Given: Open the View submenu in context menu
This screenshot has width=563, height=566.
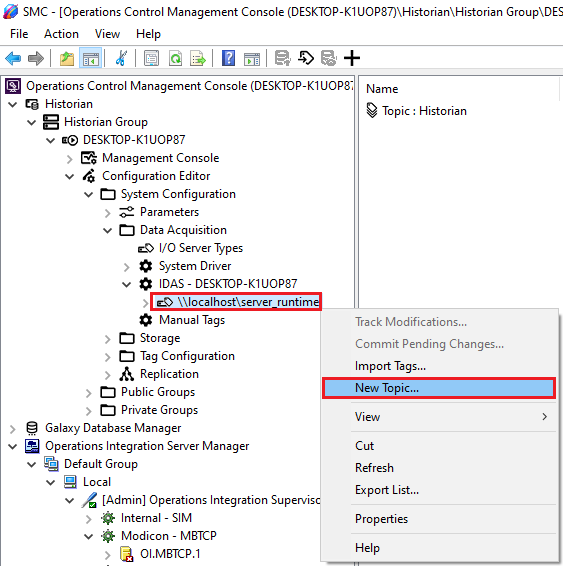Looking at the screenshot, I should pos(438,417).
